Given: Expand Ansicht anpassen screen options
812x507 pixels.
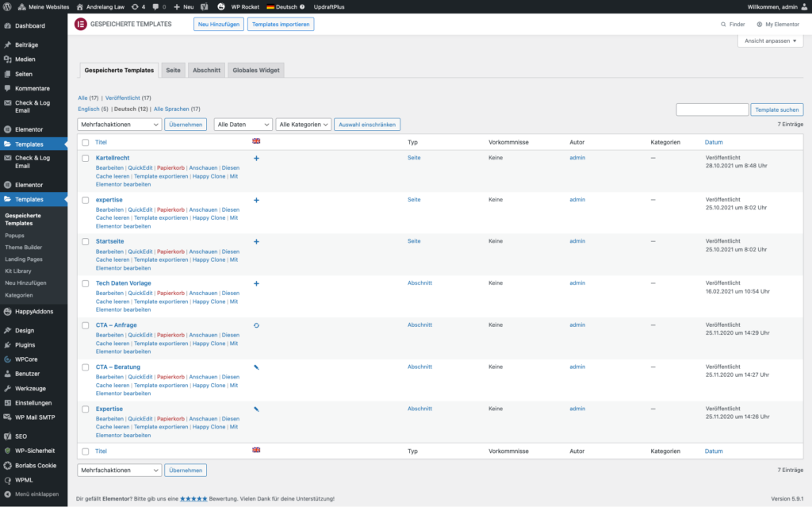Looking at the screenshot, I should (771, 41).
